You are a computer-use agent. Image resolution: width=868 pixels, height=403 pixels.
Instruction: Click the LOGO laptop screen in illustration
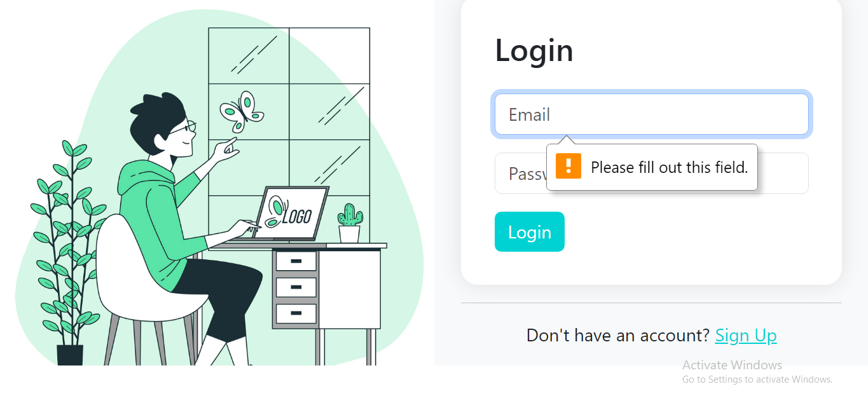[291, 212]
